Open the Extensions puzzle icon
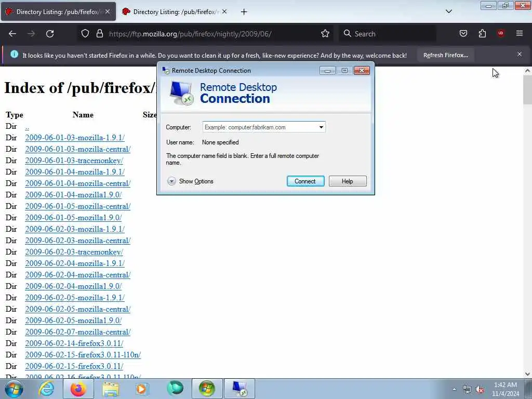Screen dimensions: 532x399 pos(482,33)
